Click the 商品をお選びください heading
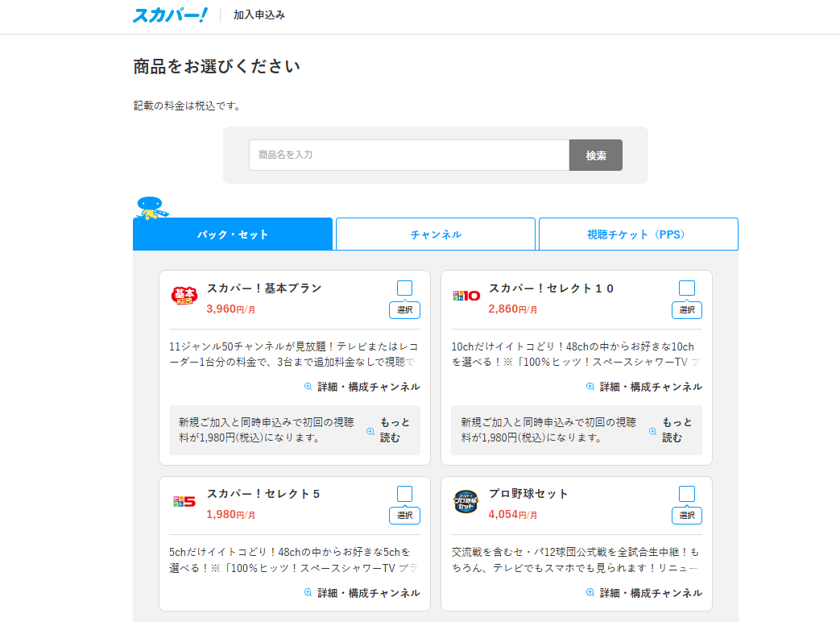The height and width of the screenshot is (622, 840). 217,66
